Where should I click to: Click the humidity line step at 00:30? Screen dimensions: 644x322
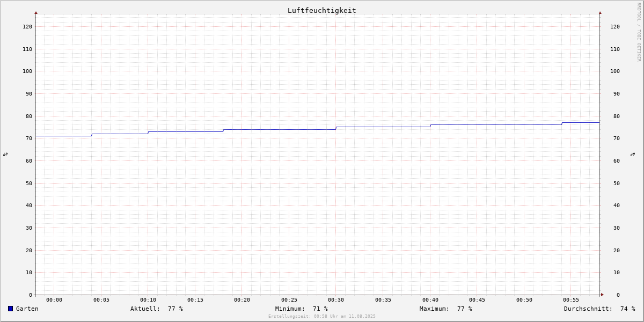336,128
